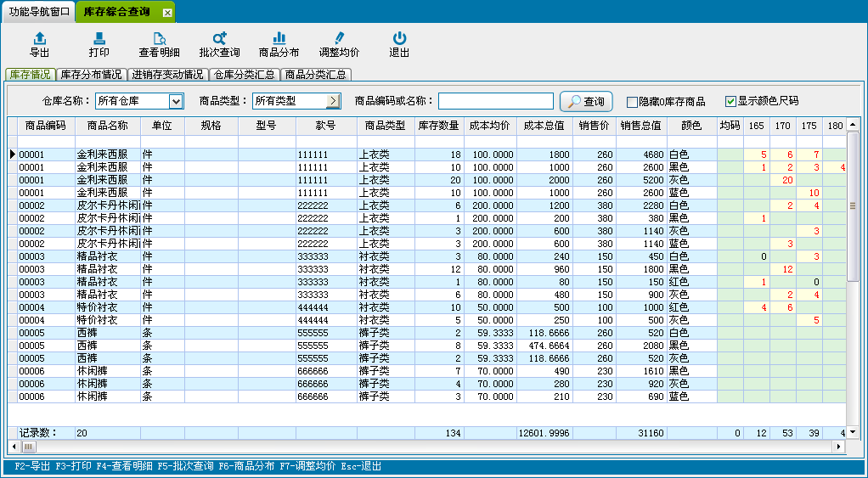Image resolution: width=868 pixels, height=478 pixels.
Task: Select the 库存情况 tab
Action: (x=30, y=75)
